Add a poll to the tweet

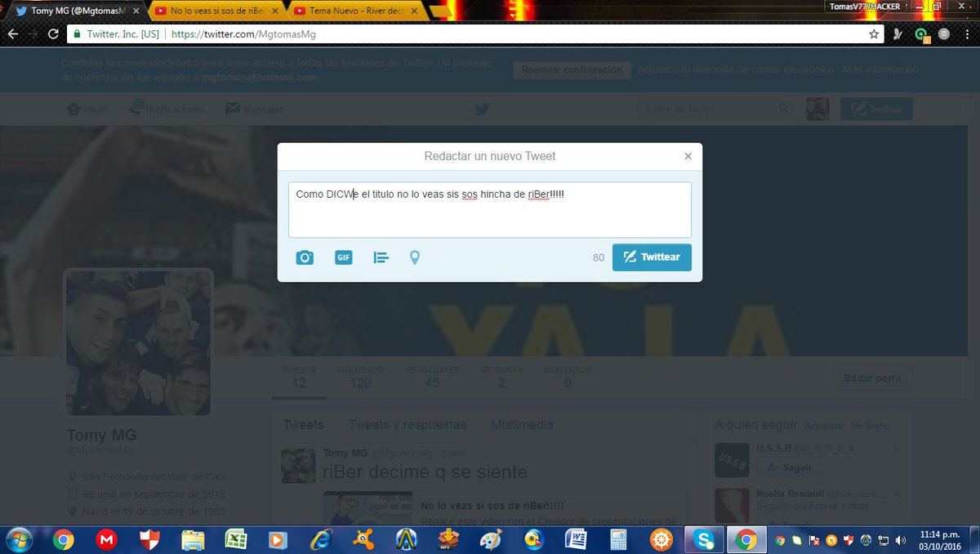click(381, 257)
